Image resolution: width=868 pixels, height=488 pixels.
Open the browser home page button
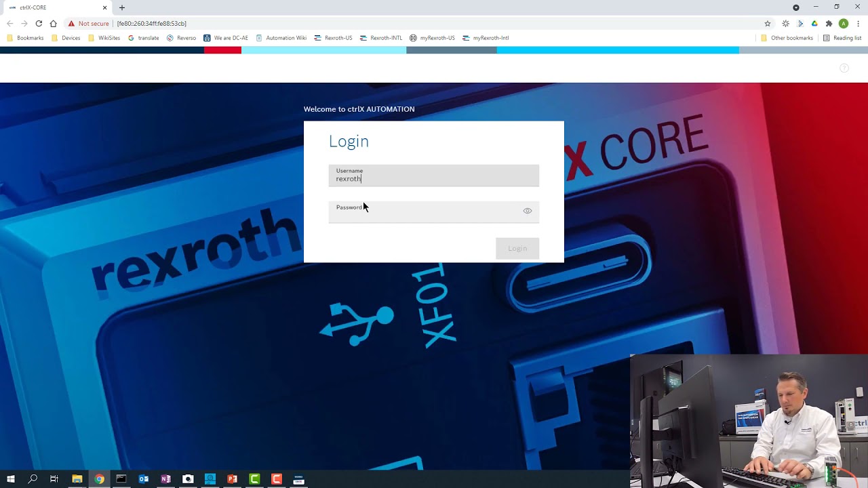[x=53, y=23]
